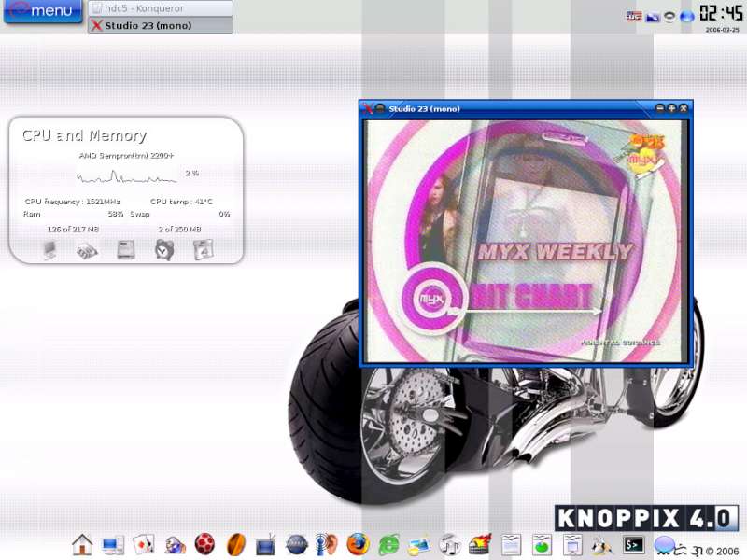Viewport: 747px width, 560px height.
Task: Click the computer icon in CPU and Memory widget
Action: 49,250
